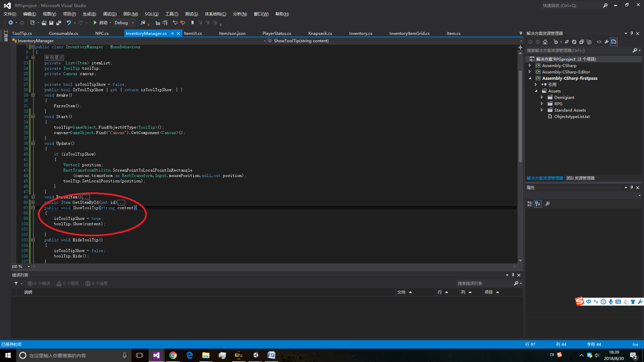Start debugging with the green 启动 button

tap(101, 22)
